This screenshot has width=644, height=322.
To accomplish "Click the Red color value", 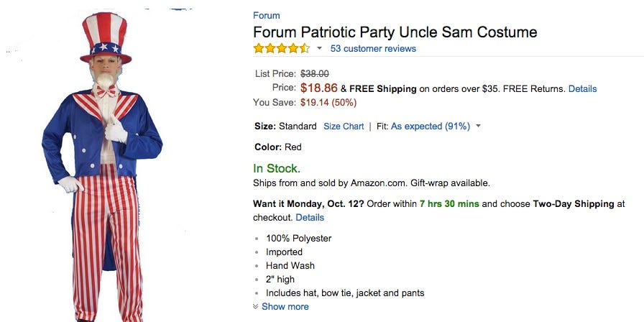I will 293,147.
